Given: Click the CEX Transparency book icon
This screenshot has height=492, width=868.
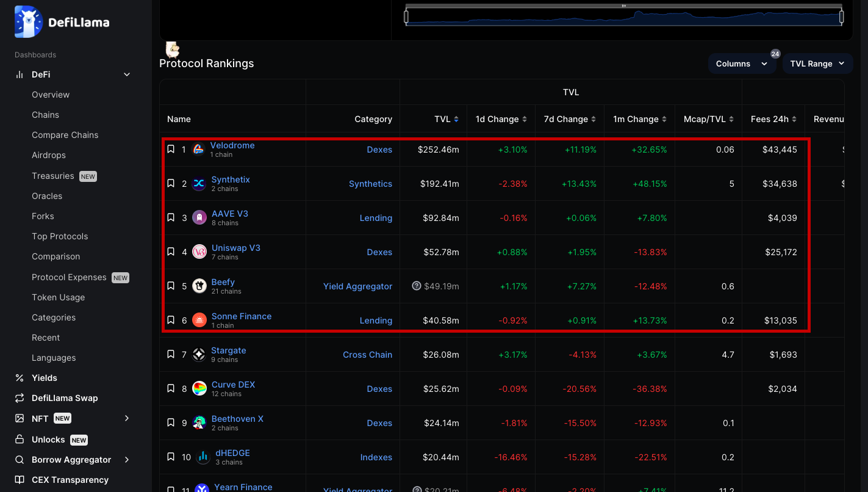Looking at the screenshot, I should pos(20,480).
